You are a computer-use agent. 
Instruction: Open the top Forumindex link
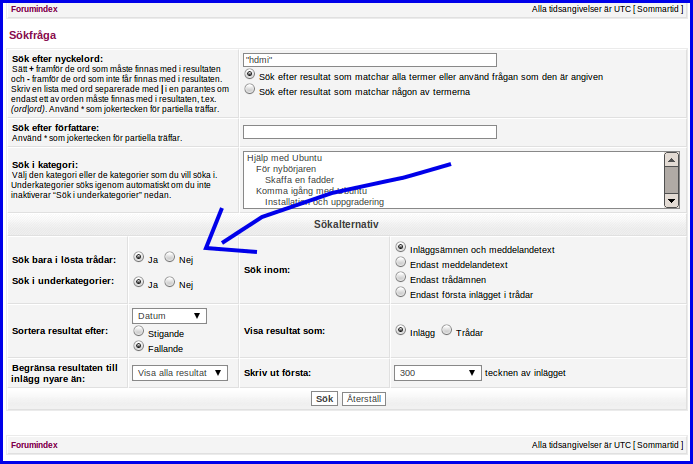coord(34,9)
